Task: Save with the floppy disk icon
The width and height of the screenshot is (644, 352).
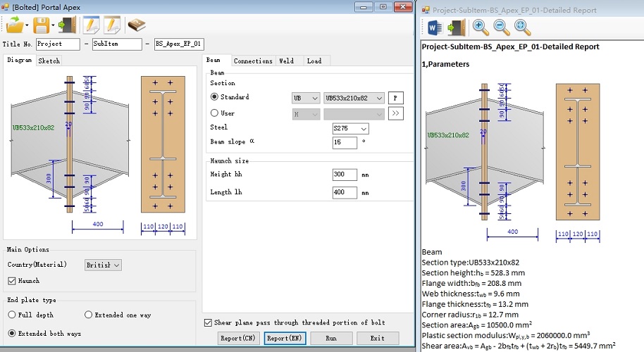Action: (41, 25)
